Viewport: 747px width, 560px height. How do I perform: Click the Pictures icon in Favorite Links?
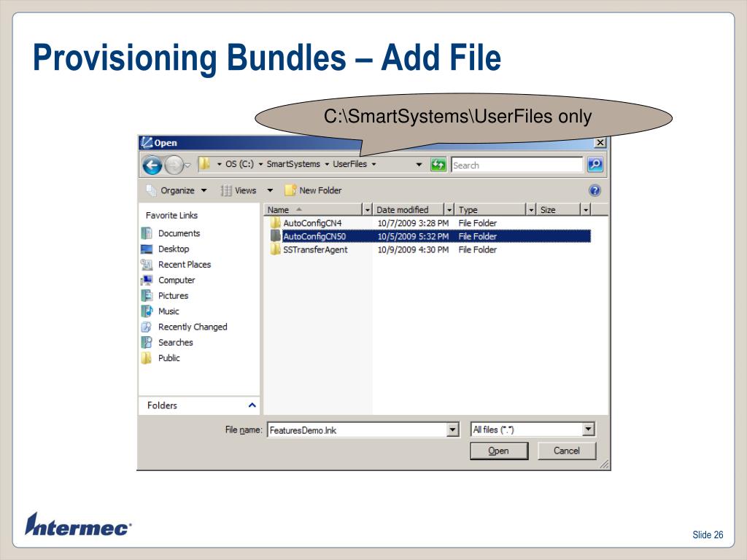click(x=147, y=296)
